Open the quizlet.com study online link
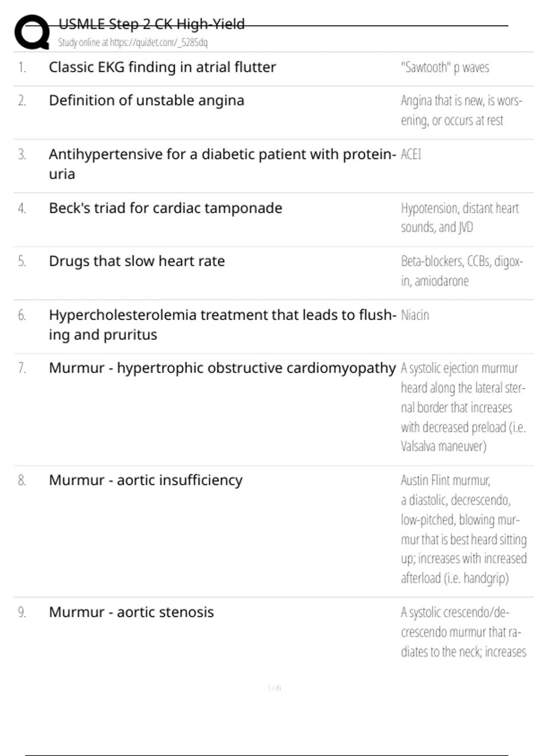This screenshot has height=756, width=534. click(133, 42)
